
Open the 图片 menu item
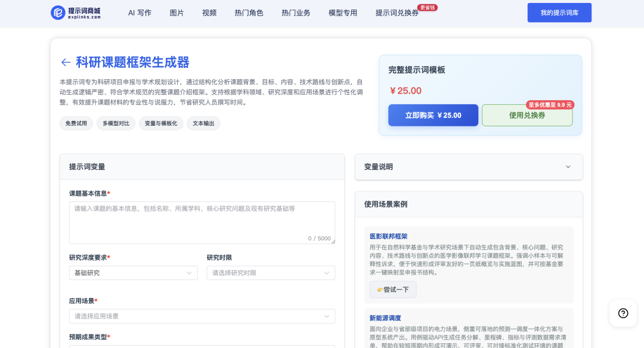pos(177,13)
